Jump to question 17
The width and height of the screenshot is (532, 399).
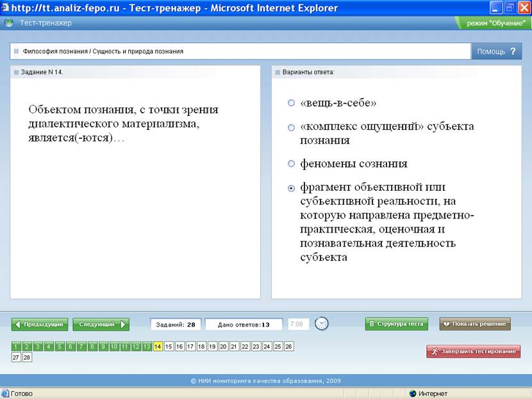[x=190, y=346]
